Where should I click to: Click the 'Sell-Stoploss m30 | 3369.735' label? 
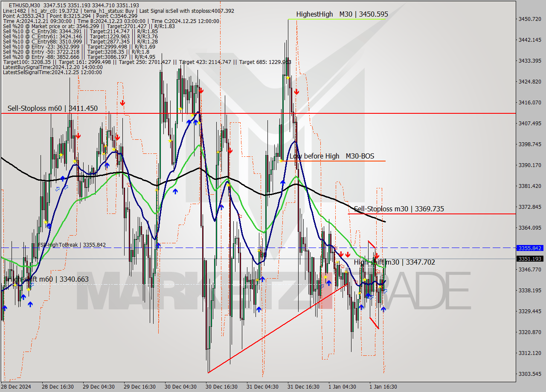click(x=399, y=209)
